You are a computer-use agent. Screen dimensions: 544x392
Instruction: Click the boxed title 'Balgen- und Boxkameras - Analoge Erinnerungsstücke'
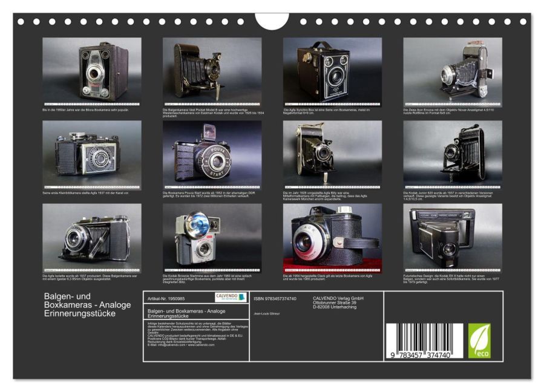[186, 313]
